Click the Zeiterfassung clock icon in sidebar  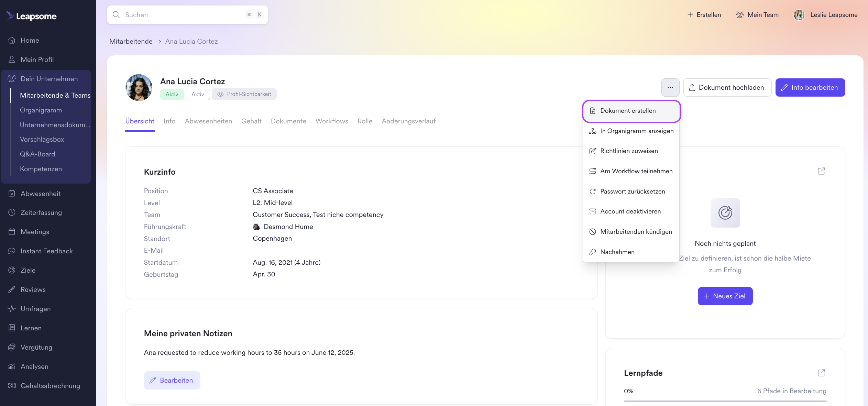[x=12, y=212]
